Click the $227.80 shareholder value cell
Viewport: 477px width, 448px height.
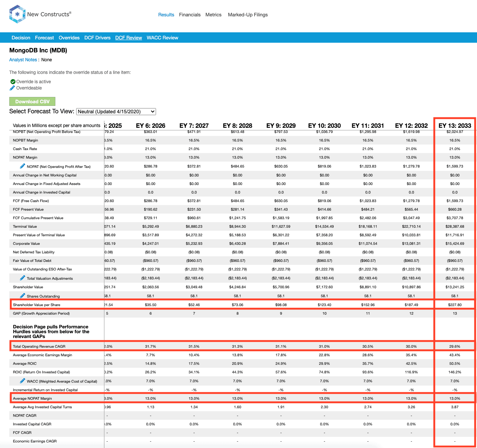[x=455, y=305]
